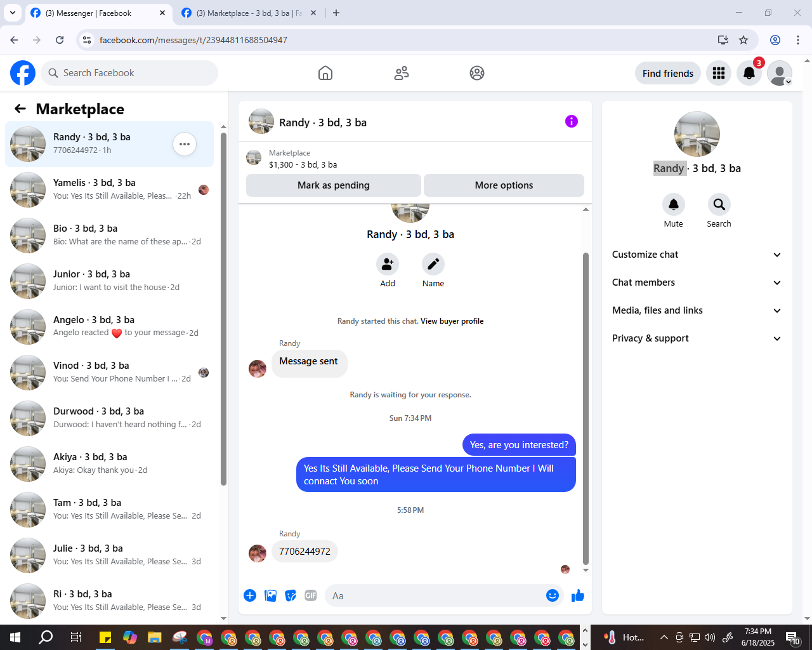
Task: Open File Explorer from taskbar
Action: pos(154,637)
